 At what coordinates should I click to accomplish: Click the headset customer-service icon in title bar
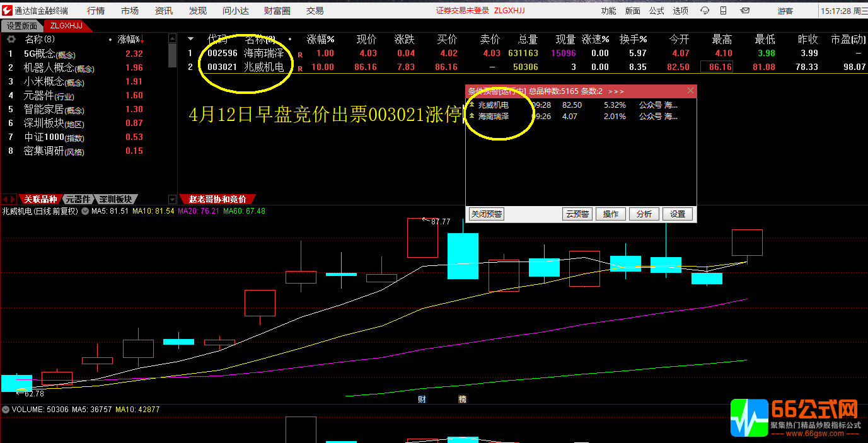point(705,9)
